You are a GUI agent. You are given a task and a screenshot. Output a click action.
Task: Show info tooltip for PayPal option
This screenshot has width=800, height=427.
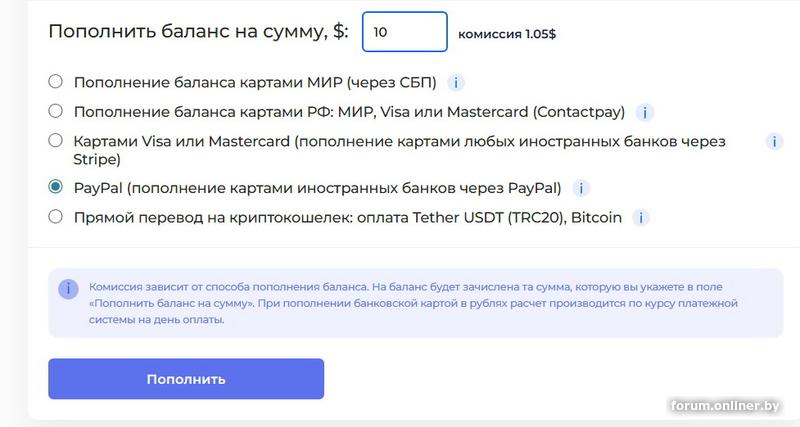click(x=581, y=188)
